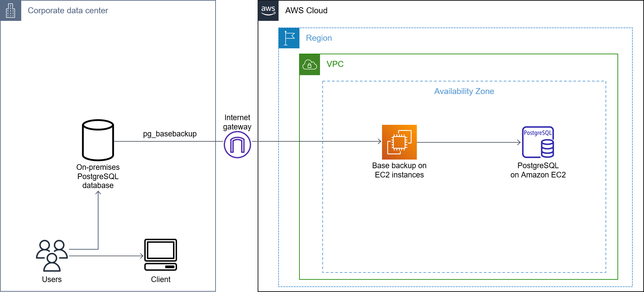The height and width of the screenshot is (292, 644).
Task: Click the "Availability Zone" label
Action: pos(464,91)
